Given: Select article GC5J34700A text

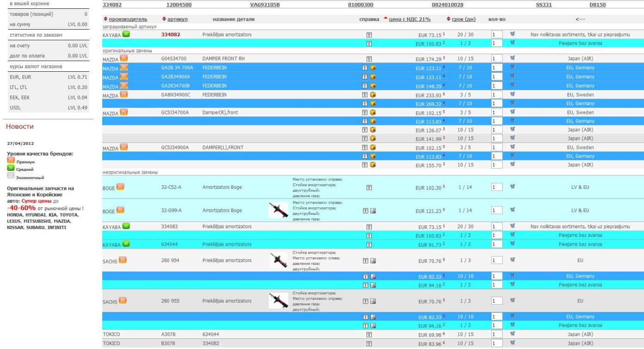Looking at the screenshot, I should coord(175,112).
